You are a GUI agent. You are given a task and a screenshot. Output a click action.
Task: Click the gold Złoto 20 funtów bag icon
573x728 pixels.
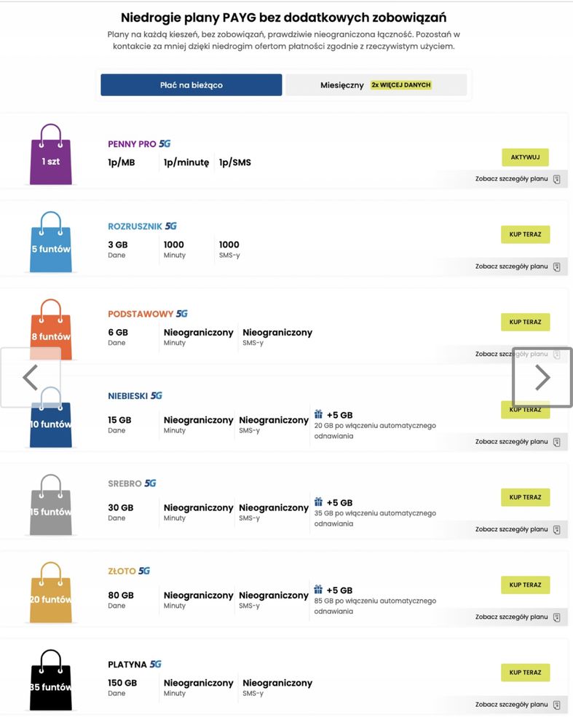(51, 593)
